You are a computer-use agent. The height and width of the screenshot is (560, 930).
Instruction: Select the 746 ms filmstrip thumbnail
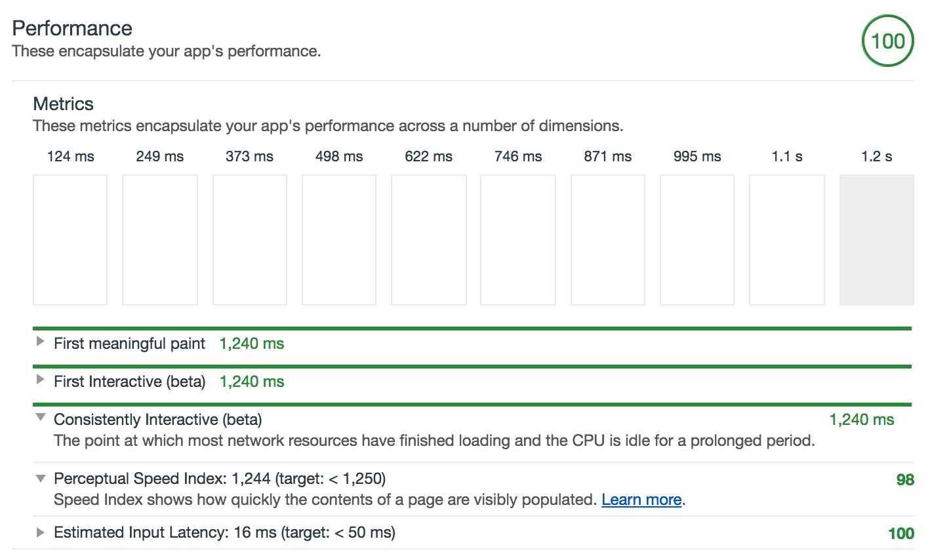518,239
